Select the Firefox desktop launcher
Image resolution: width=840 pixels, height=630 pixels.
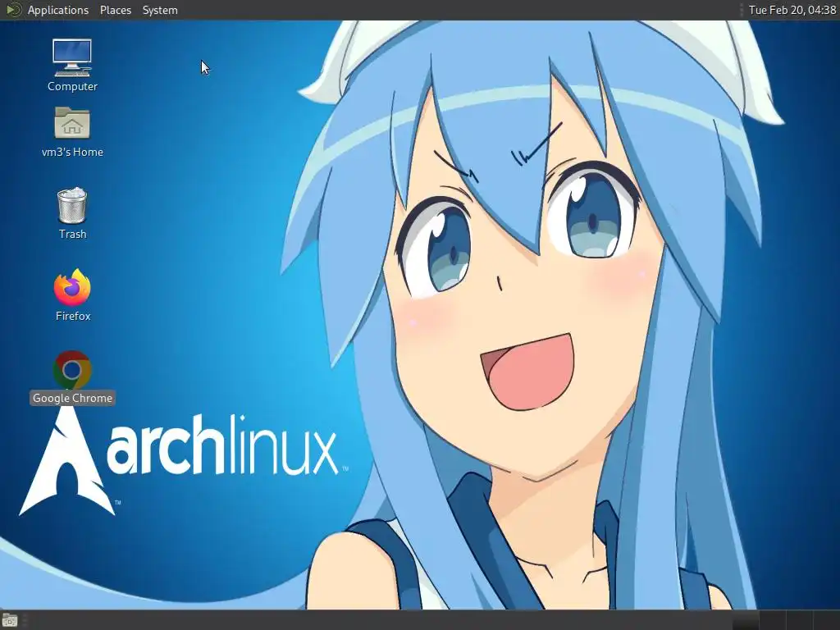pos(72,295)
